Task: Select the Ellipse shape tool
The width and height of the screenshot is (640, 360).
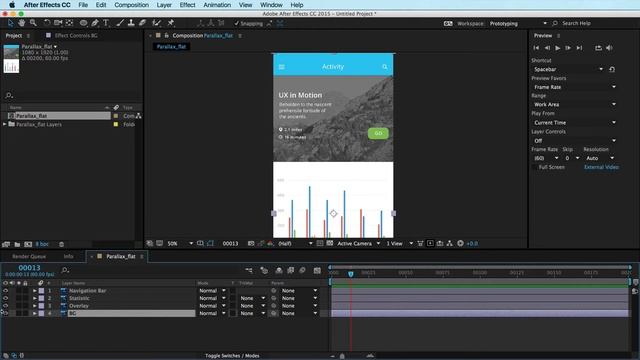Action: [x=83, y=23]
